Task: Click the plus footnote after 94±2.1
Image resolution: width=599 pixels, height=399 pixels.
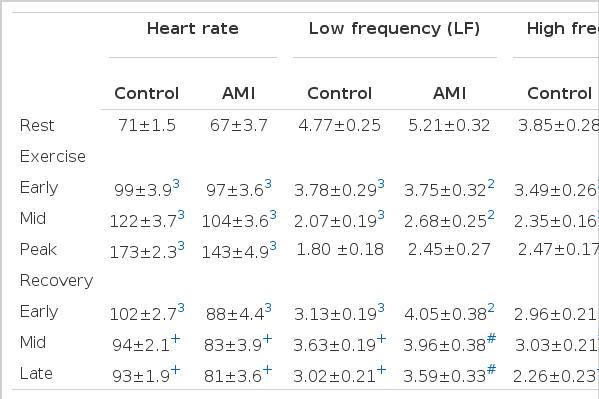Action: coord(175,339)
